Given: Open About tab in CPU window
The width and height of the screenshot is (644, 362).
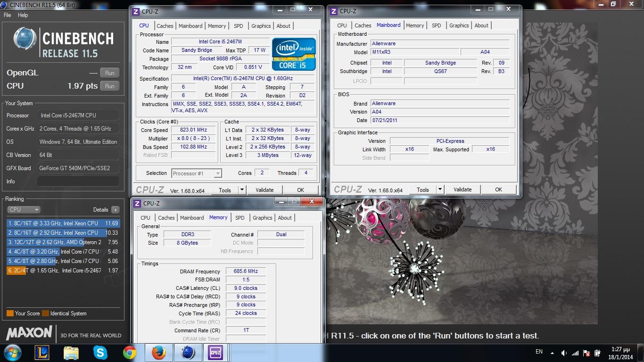Looking at the screenshot, I should tap(283, 26).
